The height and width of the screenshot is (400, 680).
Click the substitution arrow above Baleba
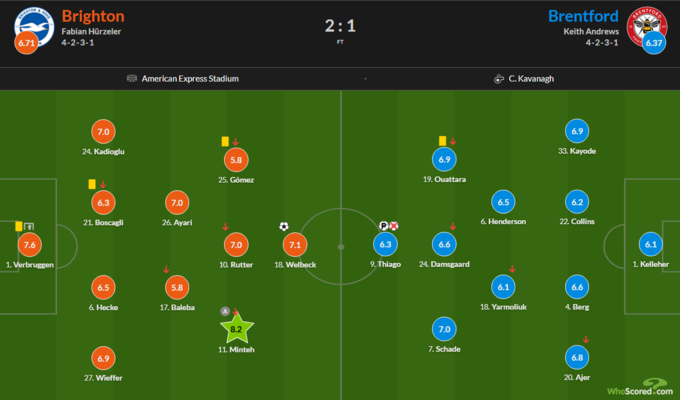(x=165, y=269)
